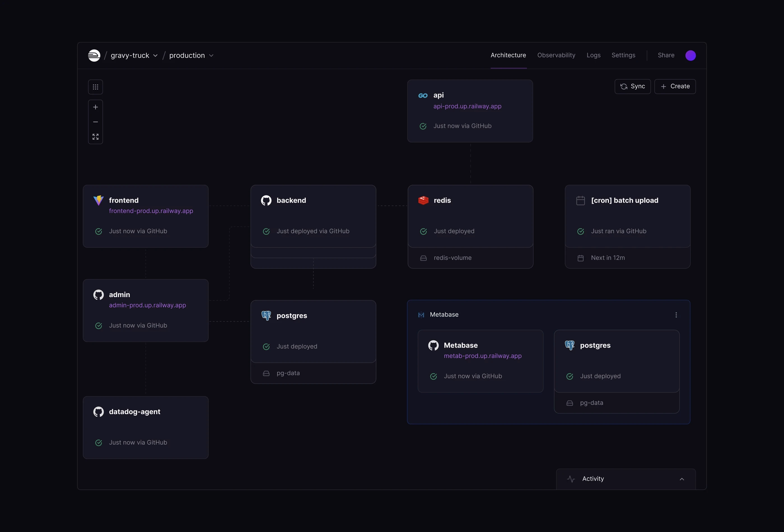The image size is (784, 532).
Task: Click the purple user avatar circle
Action: tap(690, 55)
